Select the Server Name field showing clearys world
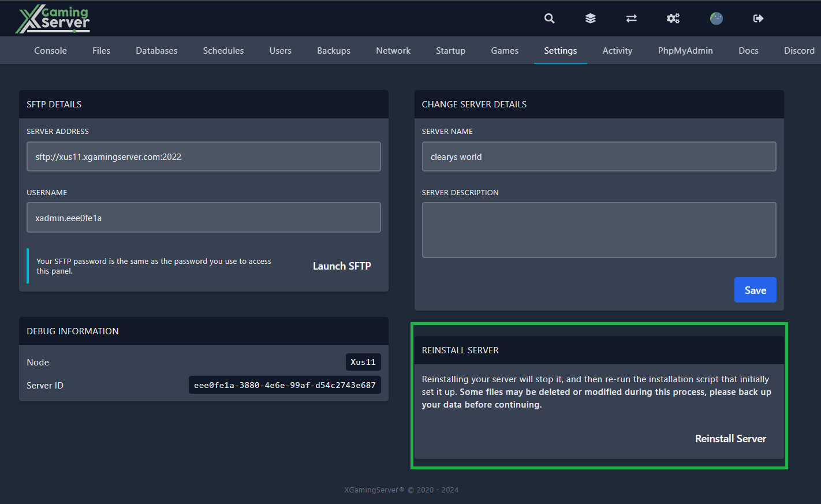 (x=599, y=156)
